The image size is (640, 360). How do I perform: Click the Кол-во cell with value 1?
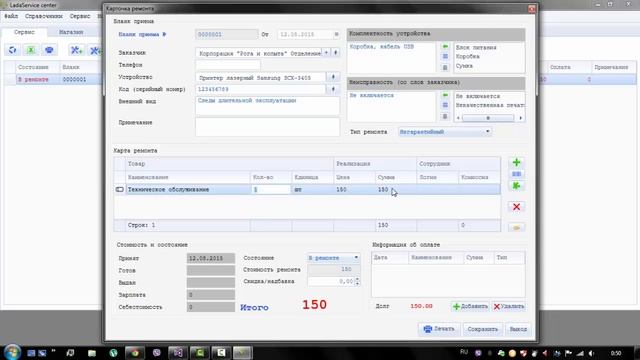(271, 189)
